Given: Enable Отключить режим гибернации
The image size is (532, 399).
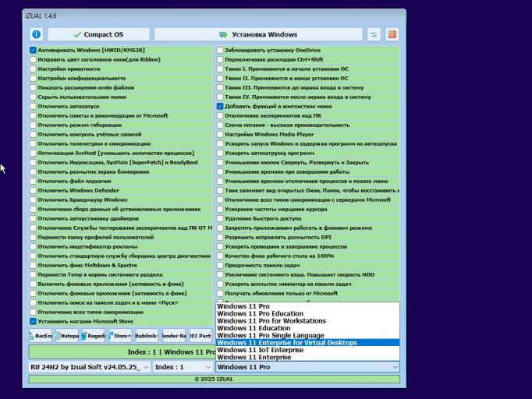Looking at the screenshot, I should [33, 125].
